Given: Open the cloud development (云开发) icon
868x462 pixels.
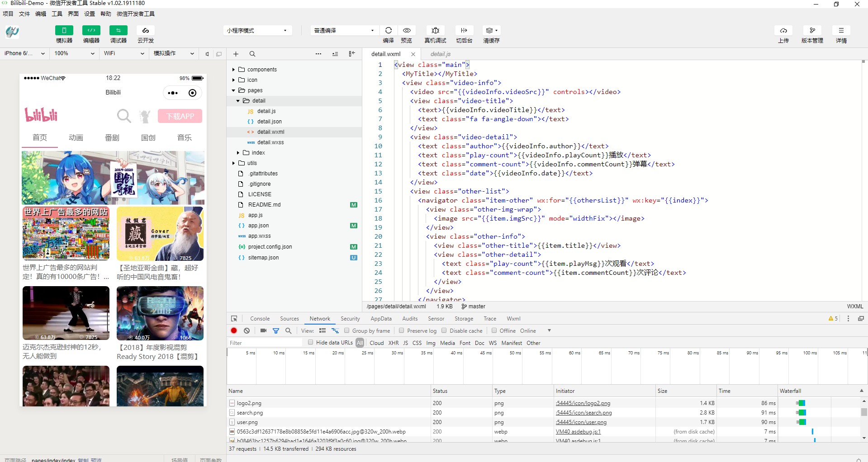Looking at the screenshot, I should pos(146,30).
